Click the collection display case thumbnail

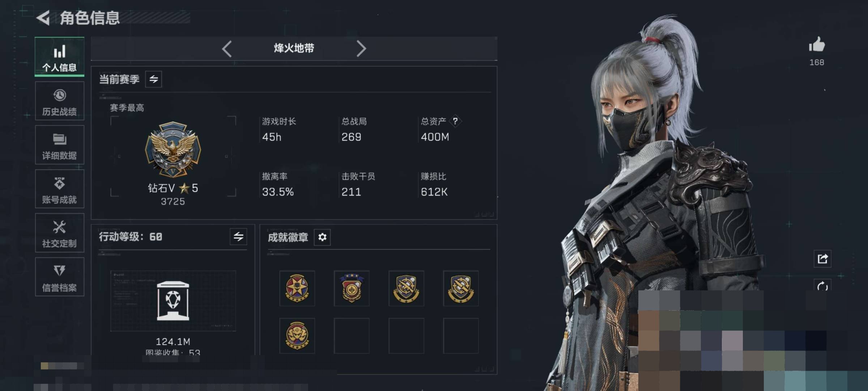[x=173, y=301]
